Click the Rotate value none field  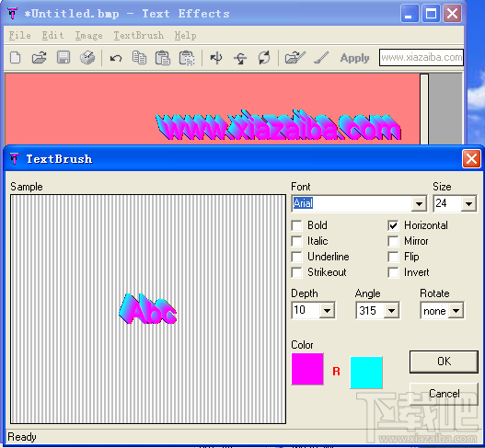click(435, 310)
